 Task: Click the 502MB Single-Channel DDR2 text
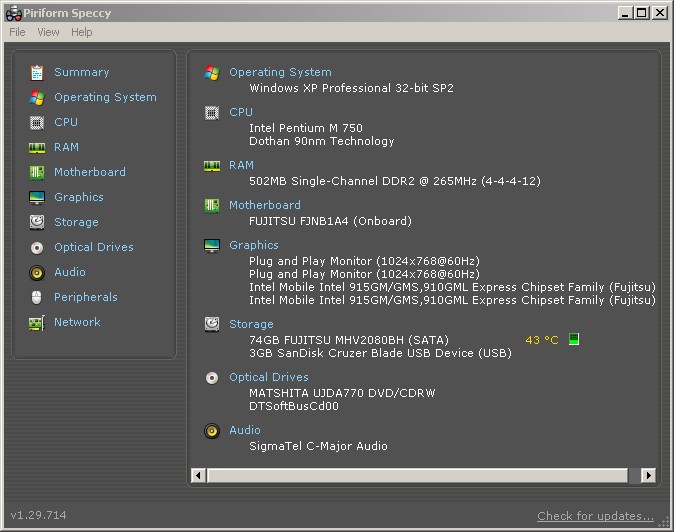(x=395, y=181)
